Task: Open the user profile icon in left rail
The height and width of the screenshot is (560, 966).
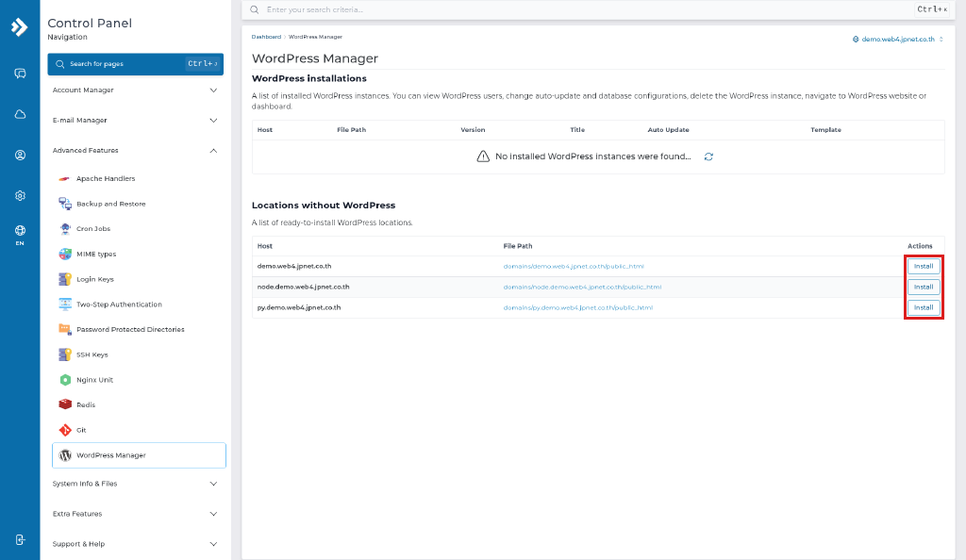Action: click(20, 155)
